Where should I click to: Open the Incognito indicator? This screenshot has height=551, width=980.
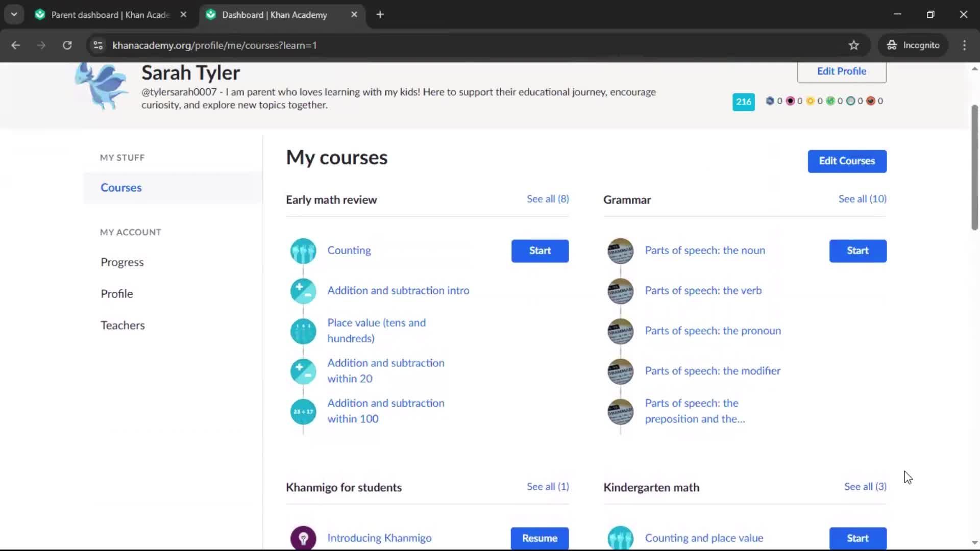point(913,45)
